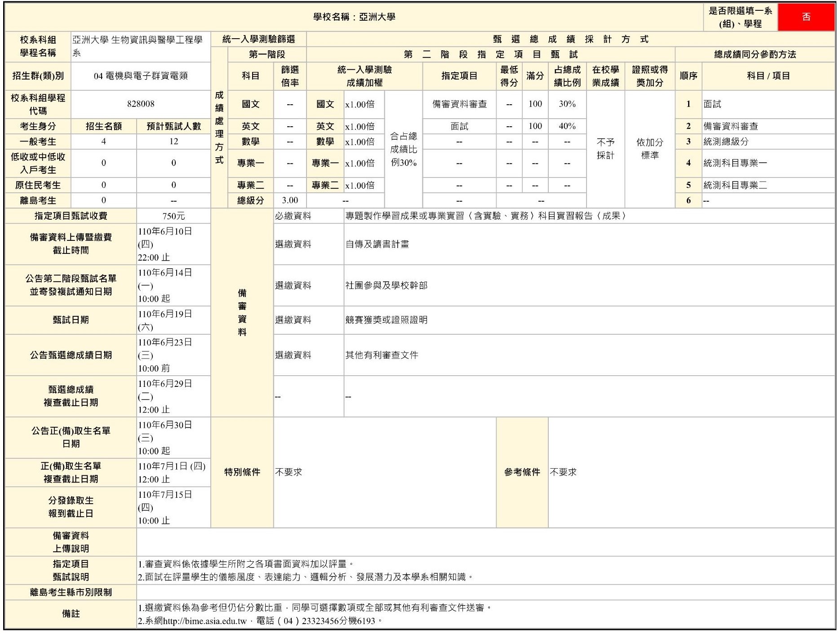
Task: Click the 公告甄選總成績日期 label
Action: pos(71,355)
